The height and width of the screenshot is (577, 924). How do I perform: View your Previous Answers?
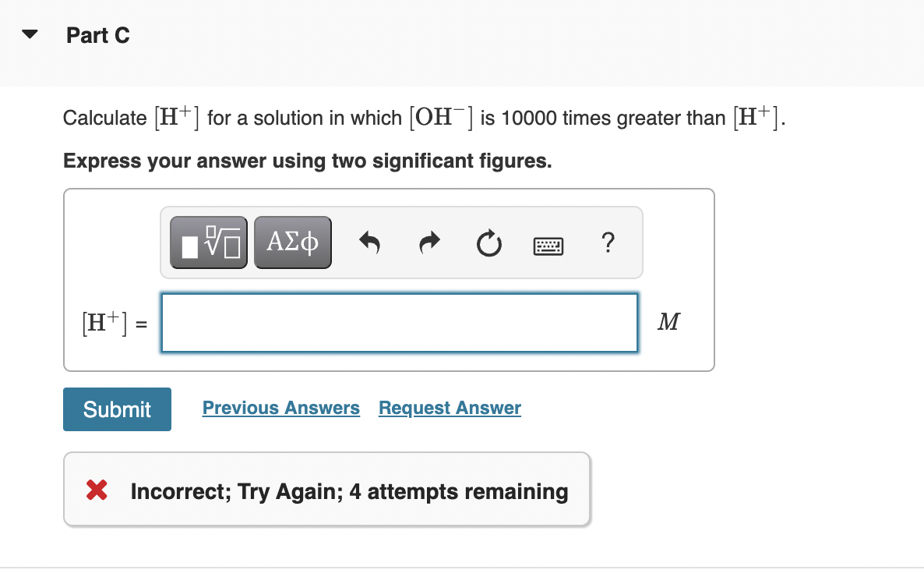(280, 408)
